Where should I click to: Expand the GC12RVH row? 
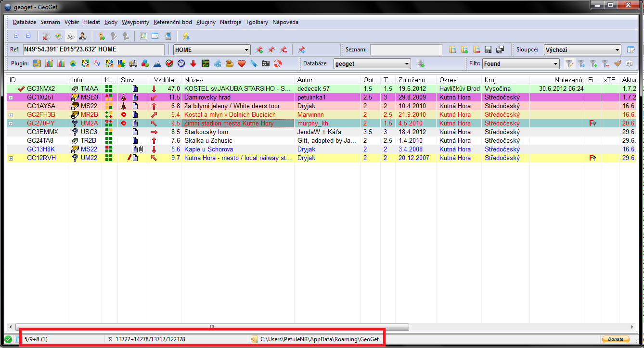[x=11, y=158]
